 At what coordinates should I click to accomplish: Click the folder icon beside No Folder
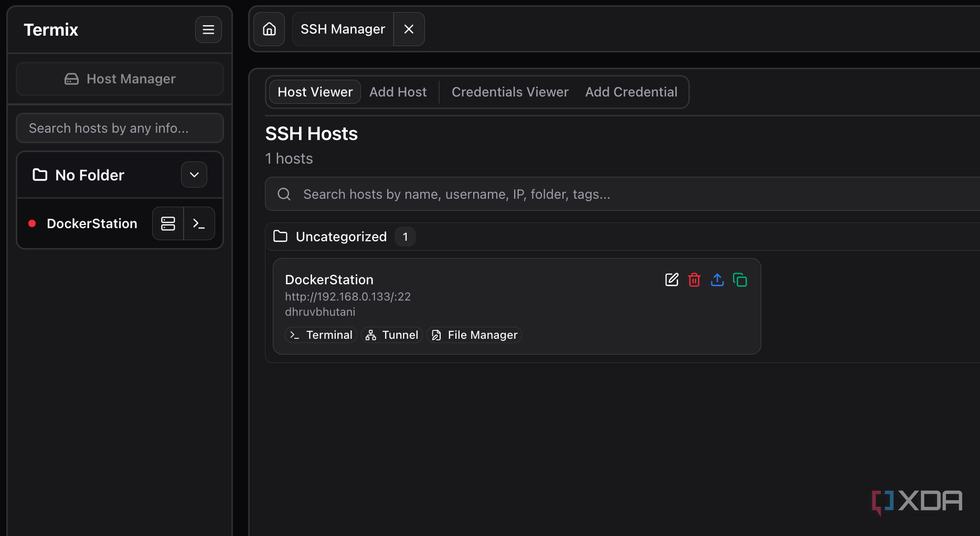tap(40, 175)
